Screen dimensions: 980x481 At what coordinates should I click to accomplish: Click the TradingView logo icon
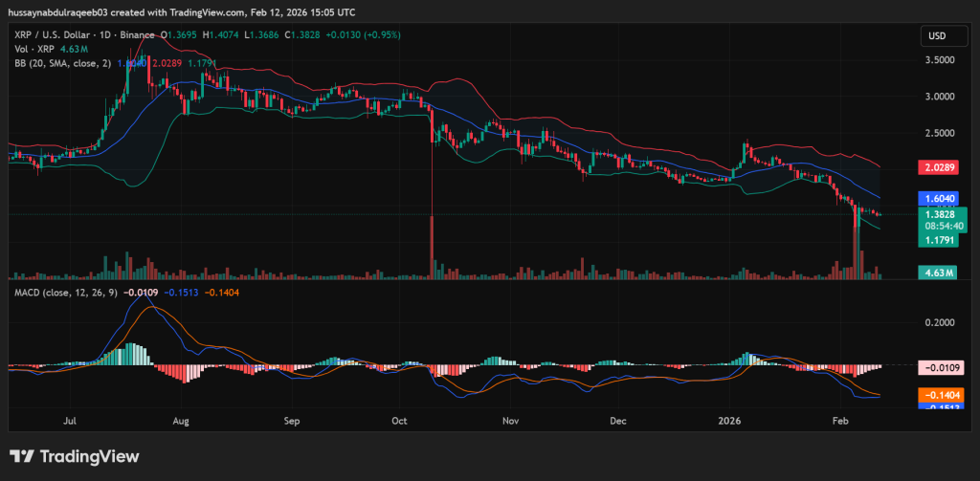click(23, 457)
